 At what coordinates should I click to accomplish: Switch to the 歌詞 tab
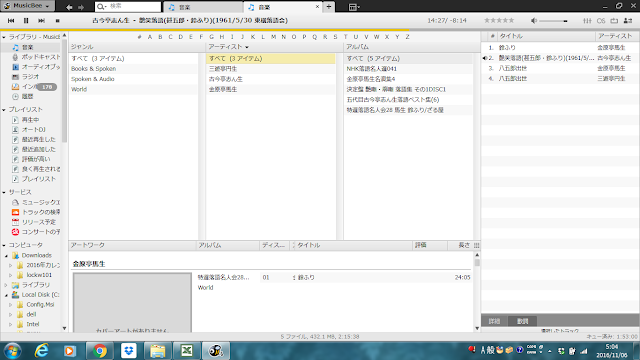(x=522, y=321)
